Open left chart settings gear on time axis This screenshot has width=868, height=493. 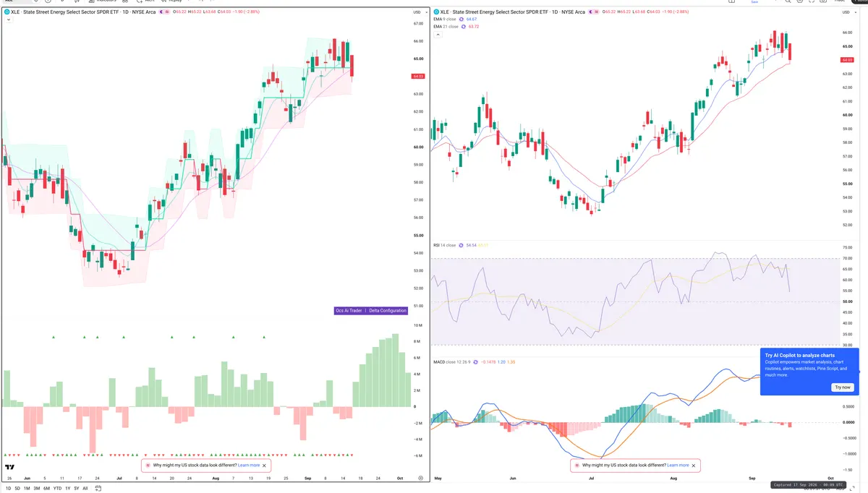[x=420, y=478]
